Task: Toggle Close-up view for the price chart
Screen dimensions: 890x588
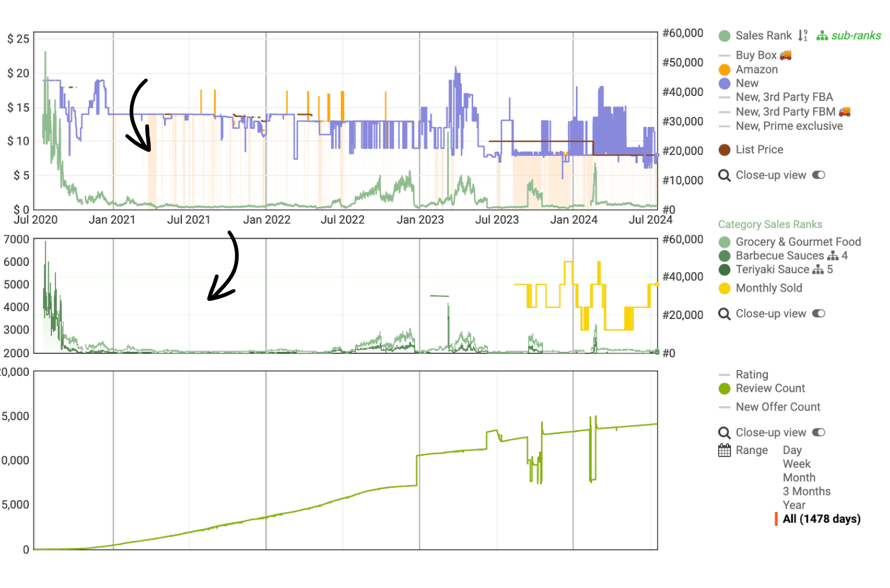Action: coord(819,175)
